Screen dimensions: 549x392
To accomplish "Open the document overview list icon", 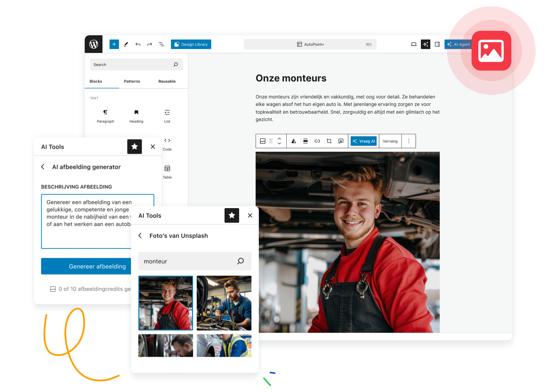I will coord(161,44).
